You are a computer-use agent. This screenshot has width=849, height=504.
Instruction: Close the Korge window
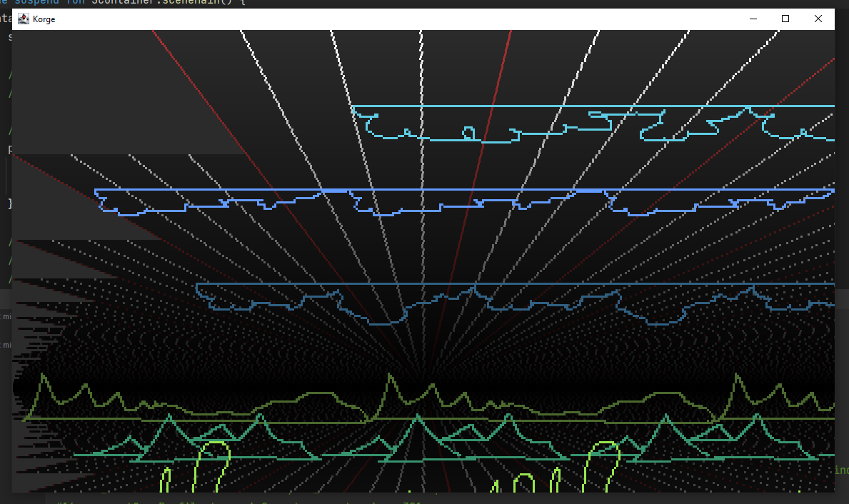818,19
